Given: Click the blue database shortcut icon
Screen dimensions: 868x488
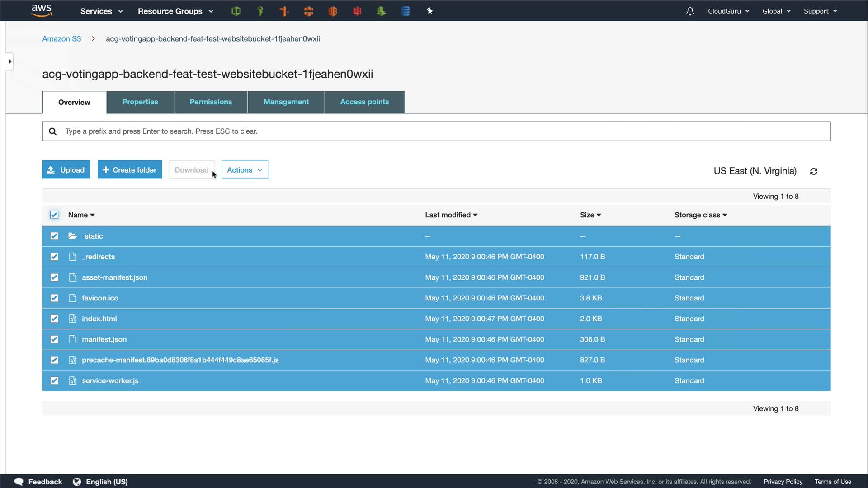Looking at the screenshot, I should coord(406,11).
